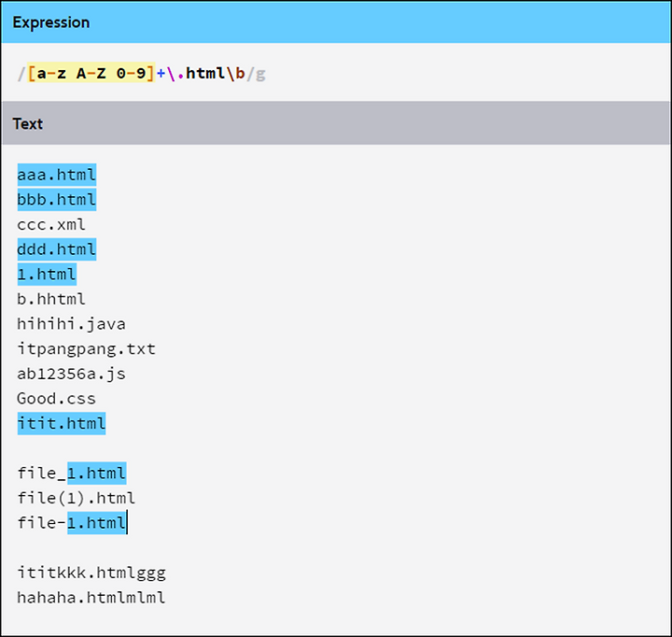Click the Expression header label
Image resolution: width=672 pixels, height=637 pixels.
[51, 22]
